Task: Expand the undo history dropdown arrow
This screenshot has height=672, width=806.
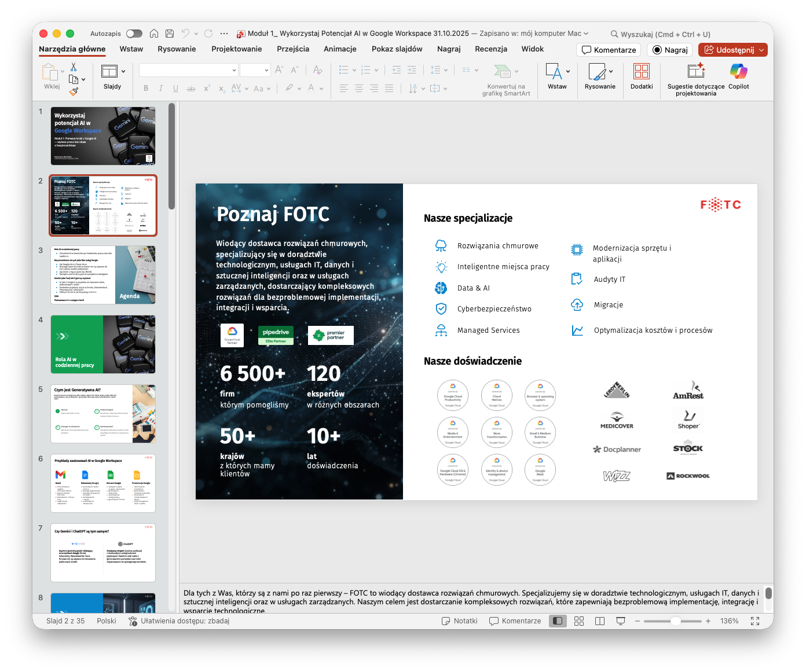Action: (196, 34)
